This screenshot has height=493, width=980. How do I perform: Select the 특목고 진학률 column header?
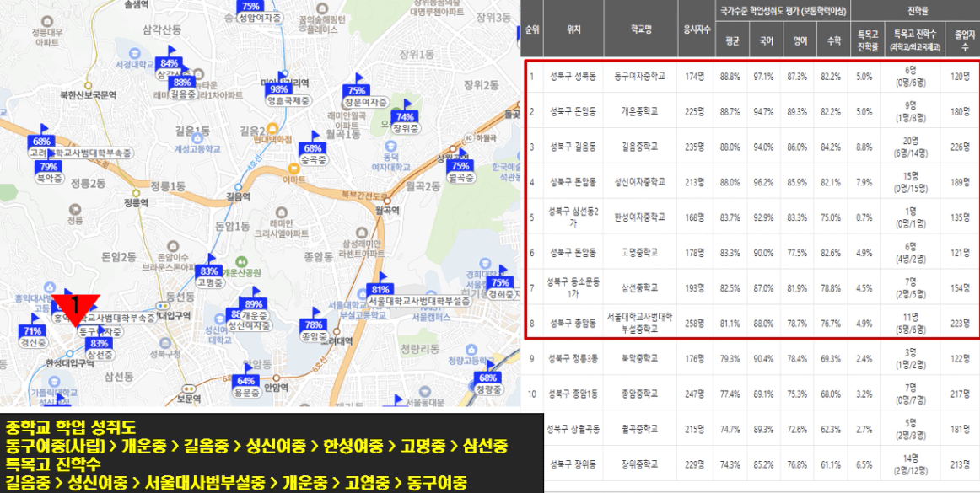[865, 40]
